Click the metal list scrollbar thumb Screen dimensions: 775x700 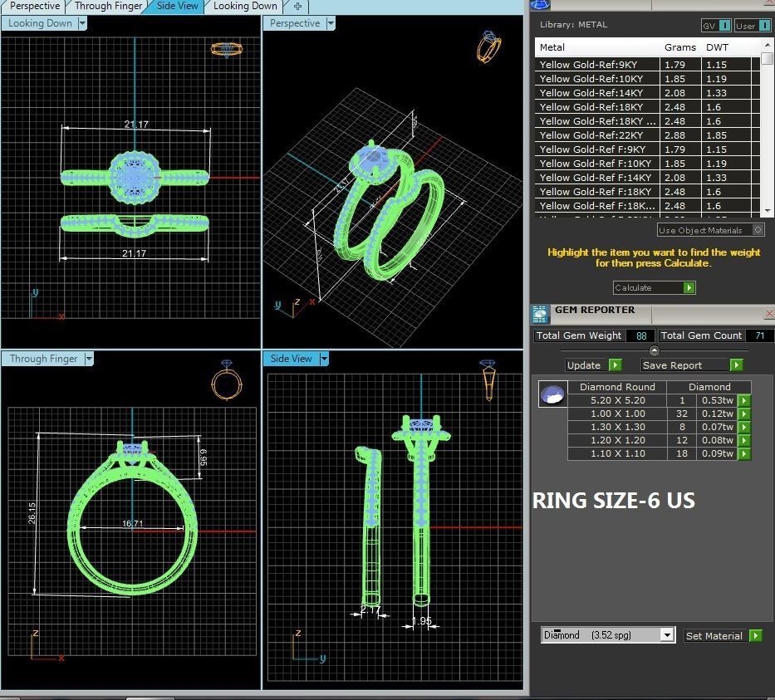(x=767, y=58)
